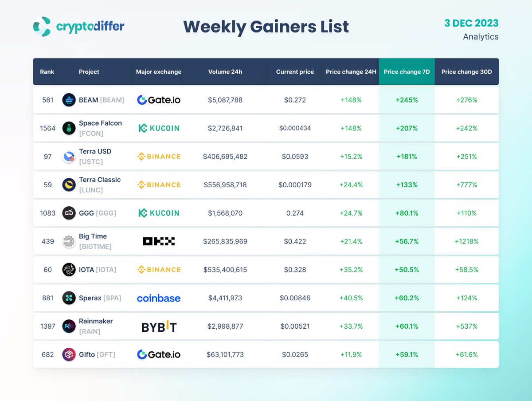The image size is (532, 401).
Task: Select the Project column header
Action: click(89, 71)
